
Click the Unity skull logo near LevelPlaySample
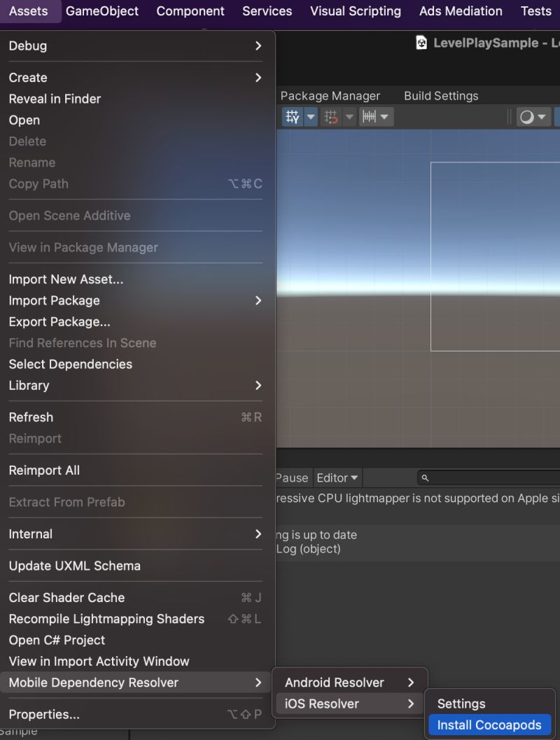tap(422, 43)
